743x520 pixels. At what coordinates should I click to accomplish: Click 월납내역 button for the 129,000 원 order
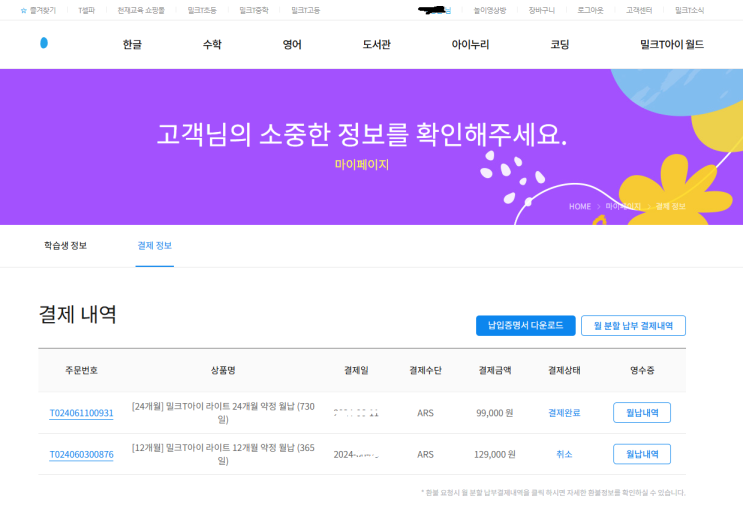coord(642,454)
